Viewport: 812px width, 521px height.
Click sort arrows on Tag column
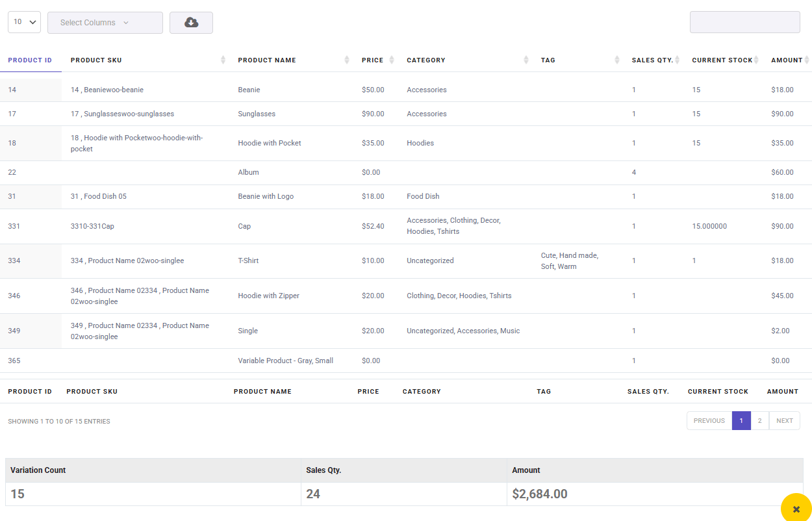coord(616,60)
